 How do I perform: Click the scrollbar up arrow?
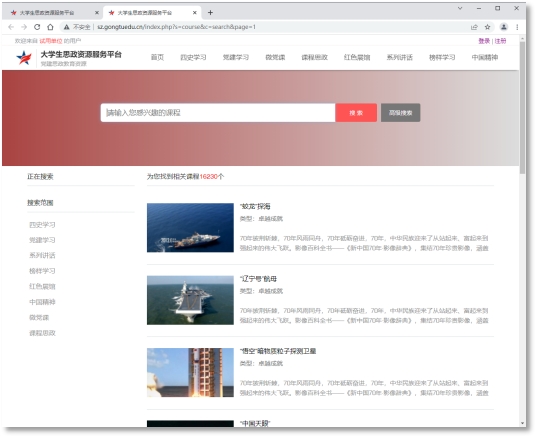(522, 39)
